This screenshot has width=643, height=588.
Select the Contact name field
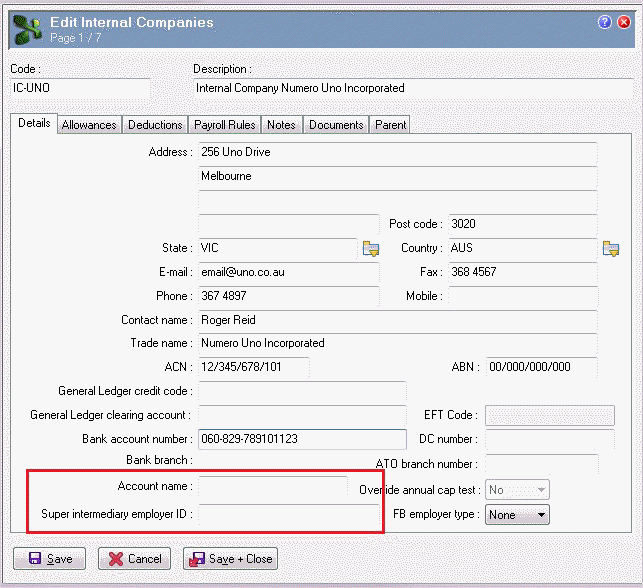pyautogui.click(x=397, y=320)
